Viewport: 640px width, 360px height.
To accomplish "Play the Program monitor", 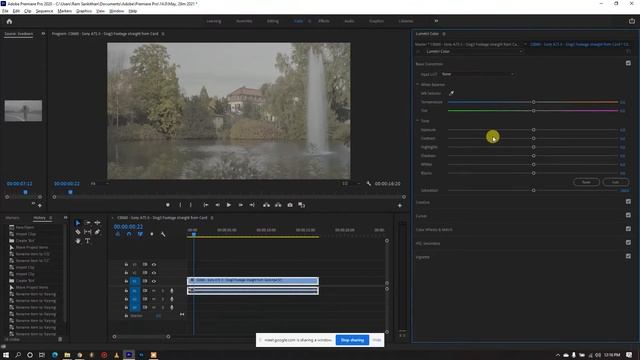I will [x=229, y=205].
